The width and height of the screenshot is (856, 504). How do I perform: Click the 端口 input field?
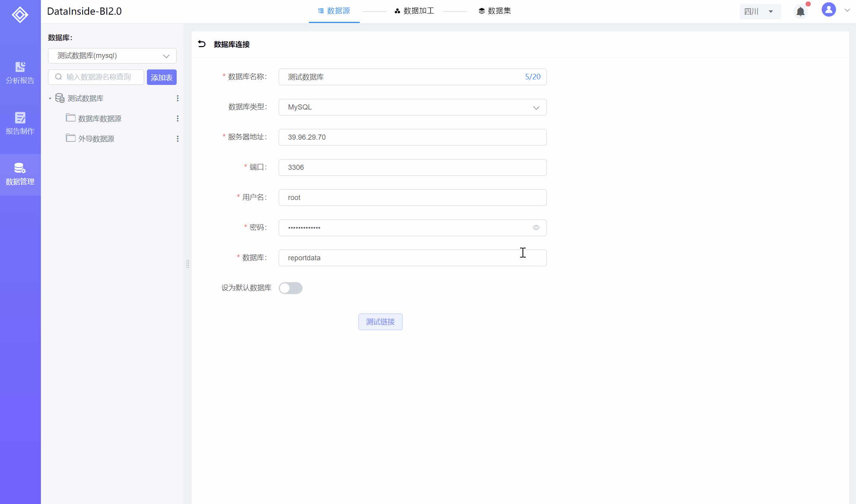pos(413,167)
